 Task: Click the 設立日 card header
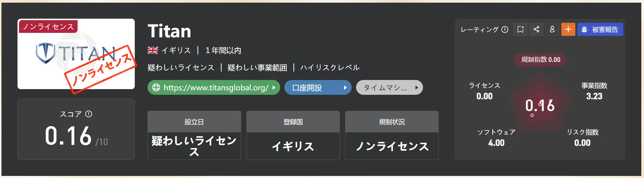click(x=194, y=122)
